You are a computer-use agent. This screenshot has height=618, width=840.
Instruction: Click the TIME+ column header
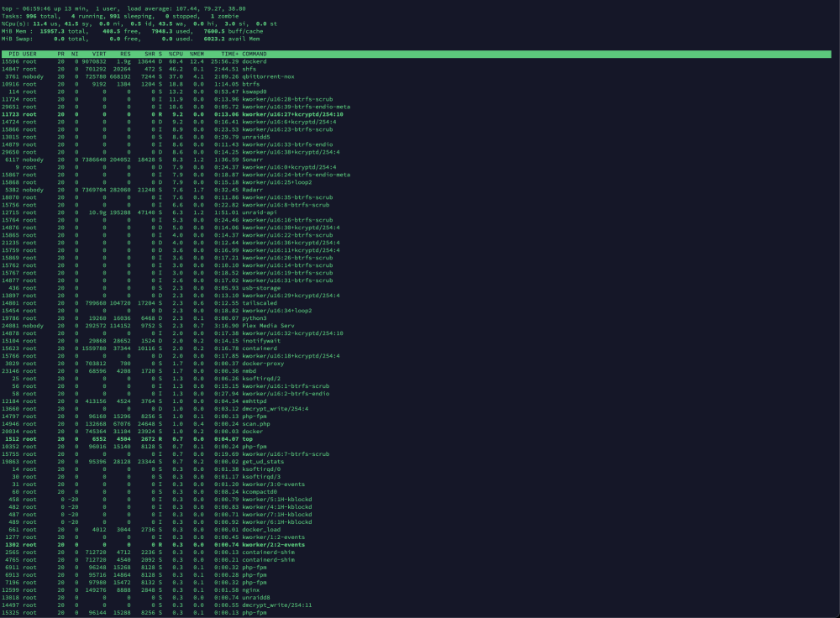coord(230,54)
